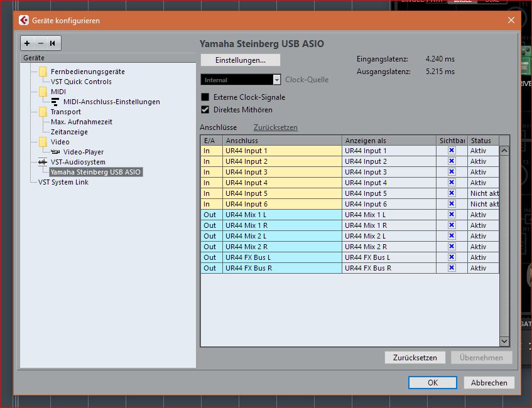Screen dimensions: 532x408
Task: Select Yamaha Steinberg USB ASIO tree entry
Action: [x=95, y=172]
